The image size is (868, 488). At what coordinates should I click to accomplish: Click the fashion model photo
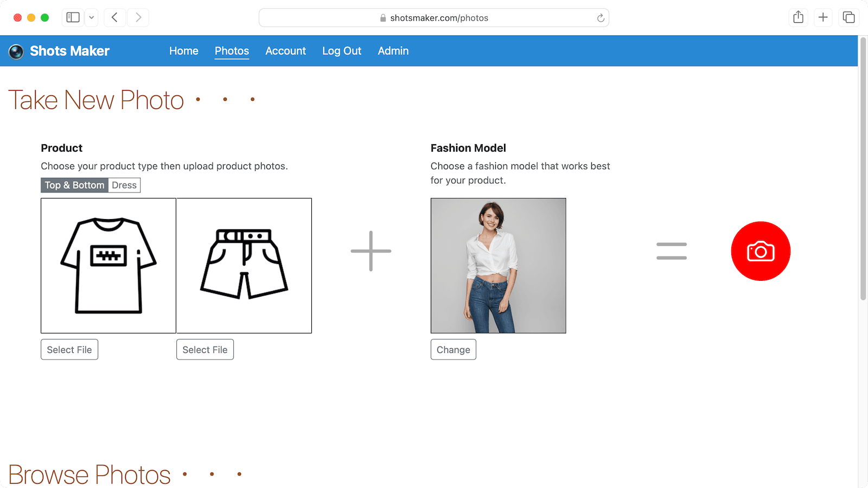click(x=497, y=265)
